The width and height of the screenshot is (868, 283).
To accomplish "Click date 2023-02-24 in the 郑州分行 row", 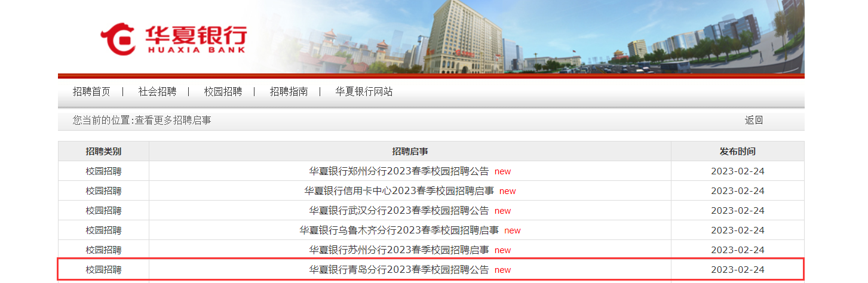I will [x=738, y=171].
